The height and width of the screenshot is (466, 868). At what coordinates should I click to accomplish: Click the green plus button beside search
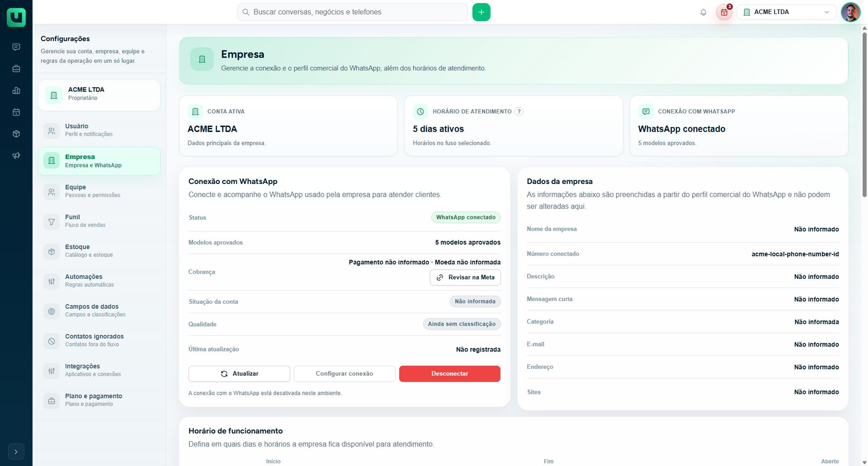(x=481, y=12)
